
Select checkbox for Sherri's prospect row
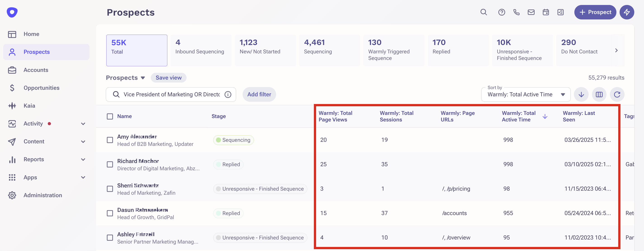click(110, 189)
